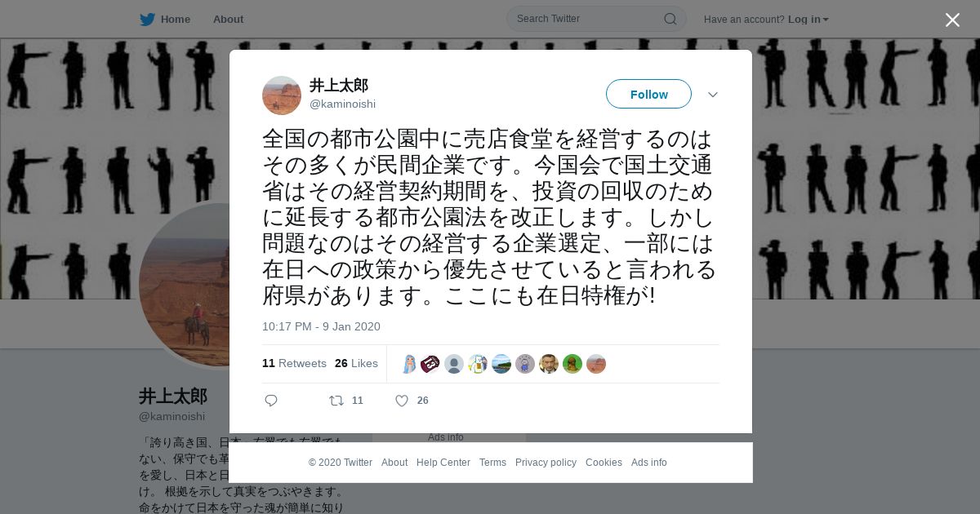The width and height of the screenshot is (980, 514).
Task: Click the tweet timestamp 10:17 PM - 9 Jan 2020
Action: (321, 326)
